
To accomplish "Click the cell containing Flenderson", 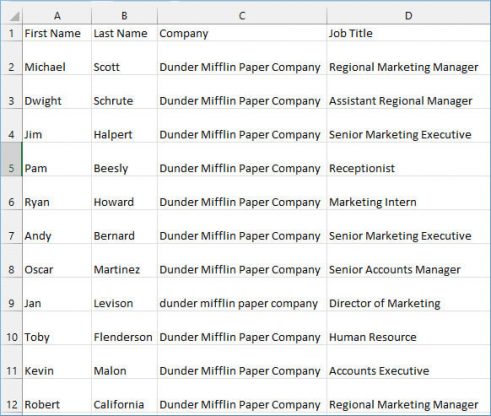I will tap(124, 328).
